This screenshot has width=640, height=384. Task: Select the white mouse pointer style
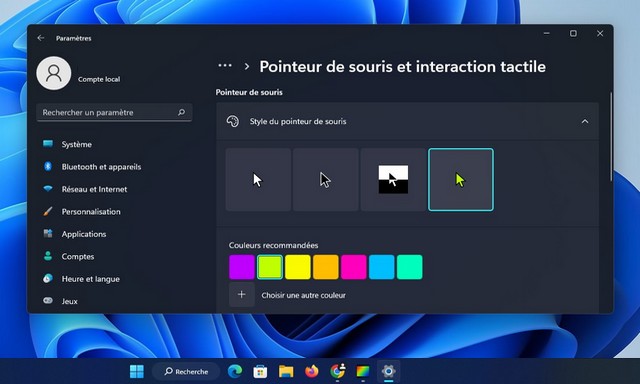[258, 180]
